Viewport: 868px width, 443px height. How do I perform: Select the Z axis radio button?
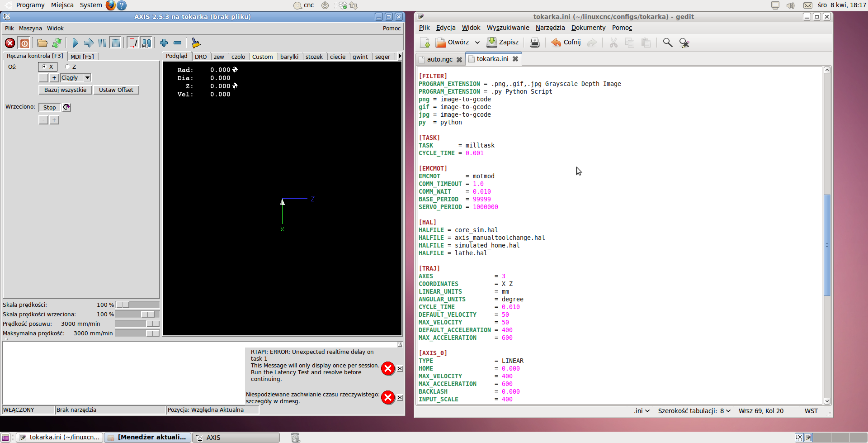[67, 67]
